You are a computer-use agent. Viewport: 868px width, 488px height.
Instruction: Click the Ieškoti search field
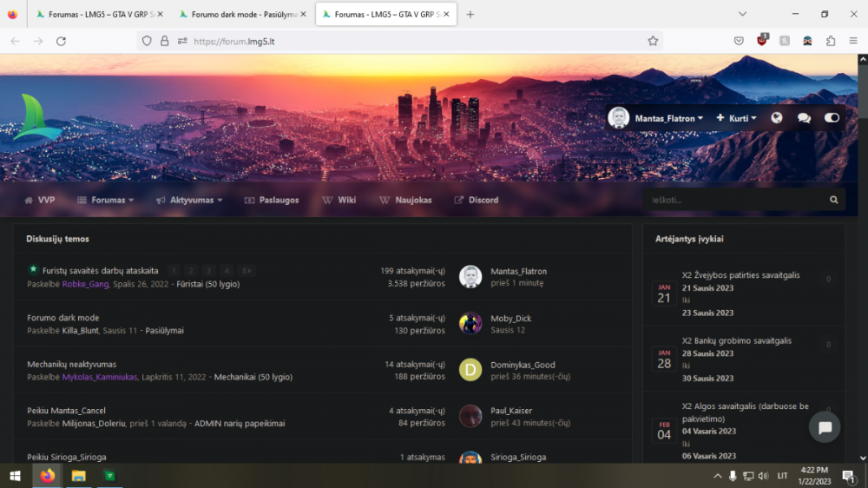coord(735,200)
